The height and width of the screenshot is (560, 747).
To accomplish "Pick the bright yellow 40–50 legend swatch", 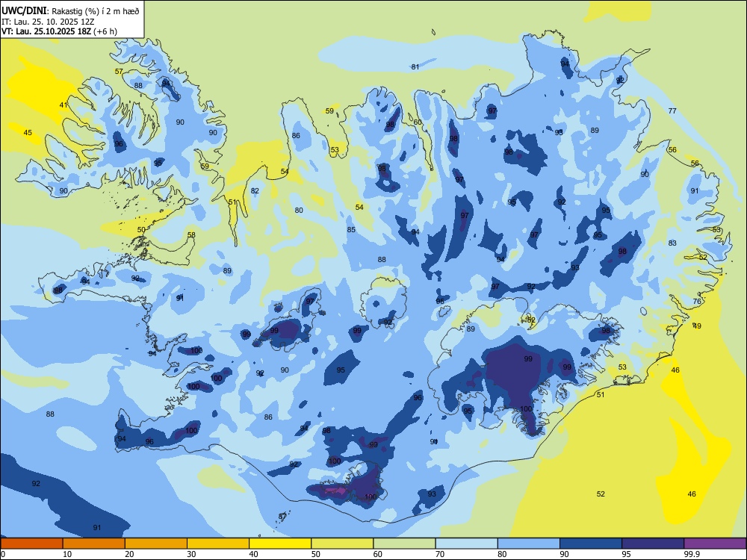I will coord(280,544).
